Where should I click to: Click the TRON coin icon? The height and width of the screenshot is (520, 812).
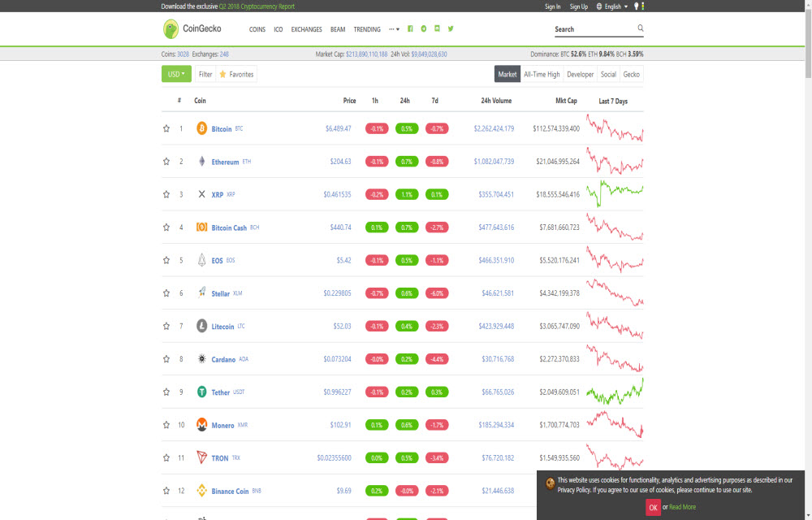tap(201, 457)
